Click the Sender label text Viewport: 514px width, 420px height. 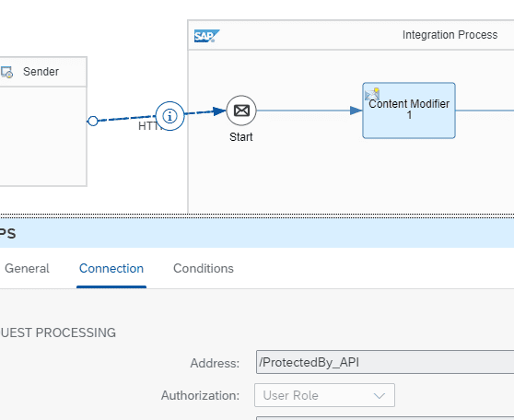(x=41, y=72)
